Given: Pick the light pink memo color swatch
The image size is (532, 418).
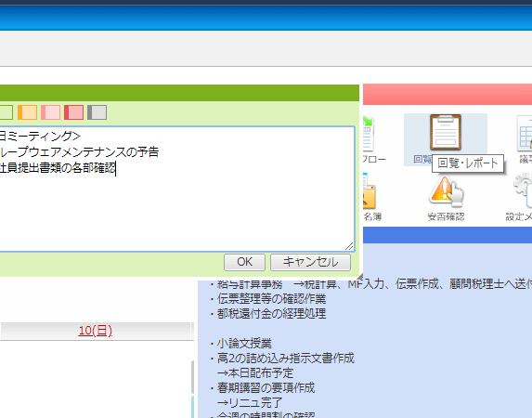Looking at the screenshot, I should coord(50,112).
